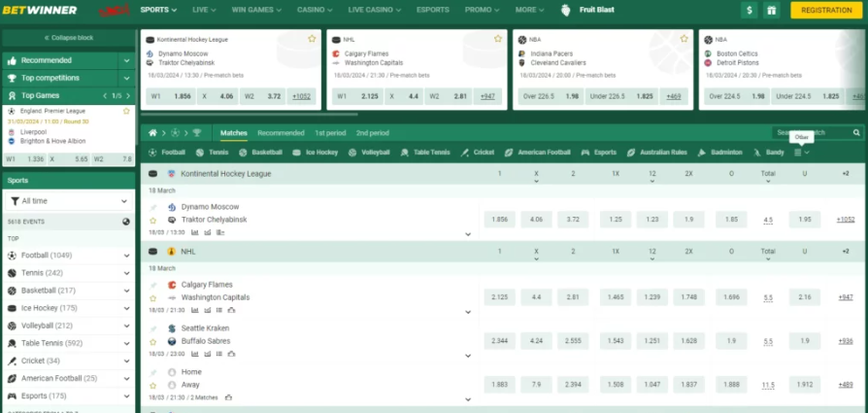This screenshot has height=413, width=868.
Task: Open the All time filter dropdown
Action: [x=68, y=201]
